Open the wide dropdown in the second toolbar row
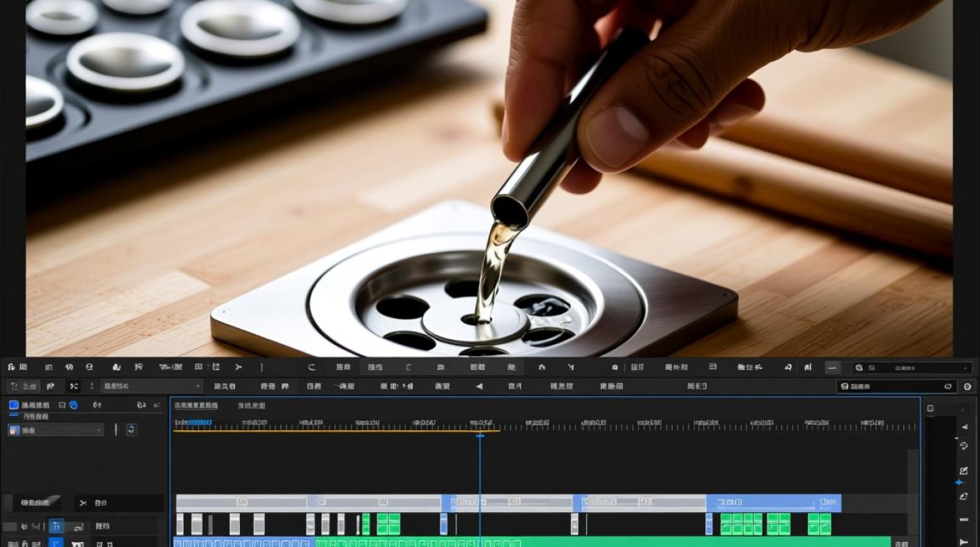The image size is (980, 547). pyautogui.click(x=152, y=387)
